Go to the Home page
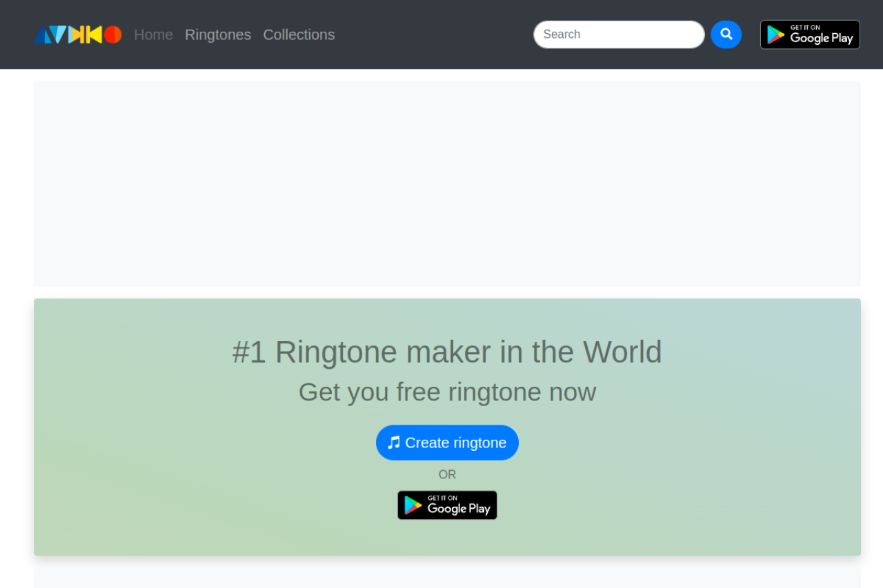Viewport: 883px width, 588px height. pos(153,34)
